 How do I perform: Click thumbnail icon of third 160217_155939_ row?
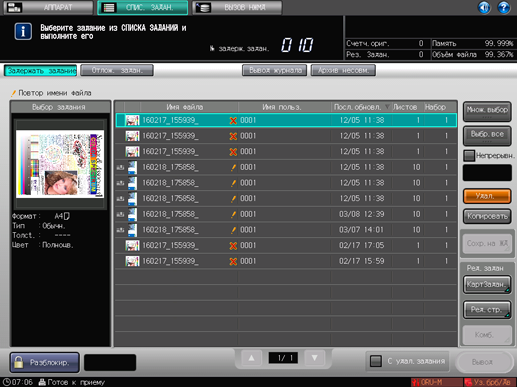[x=132, y=151]
